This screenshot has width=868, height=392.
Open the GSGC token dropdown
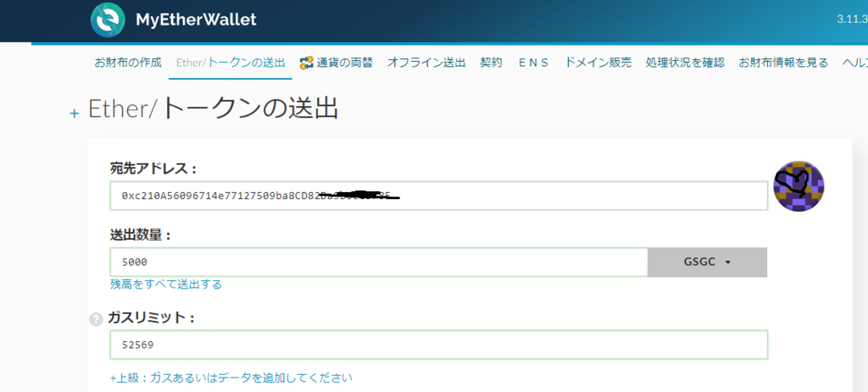point(708,262)
